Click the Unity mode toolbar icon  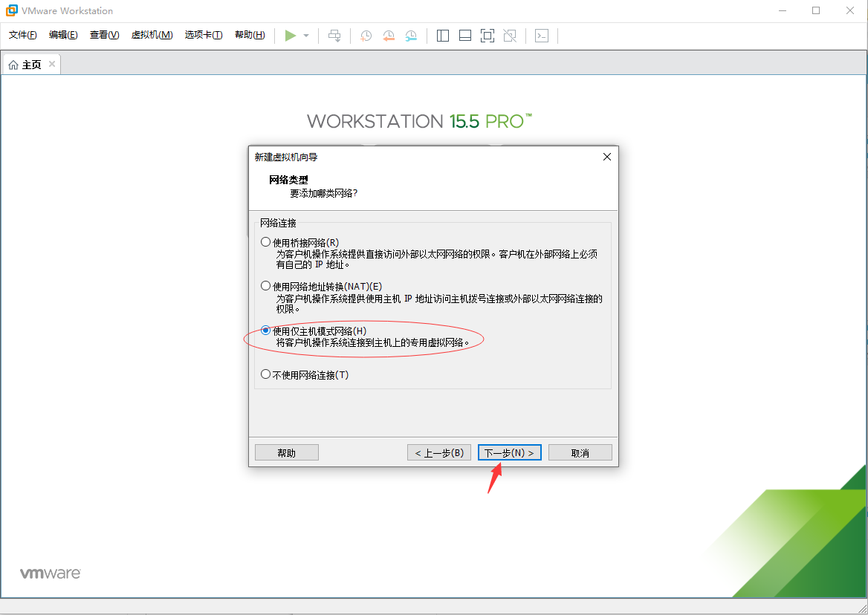click(510, 36)
